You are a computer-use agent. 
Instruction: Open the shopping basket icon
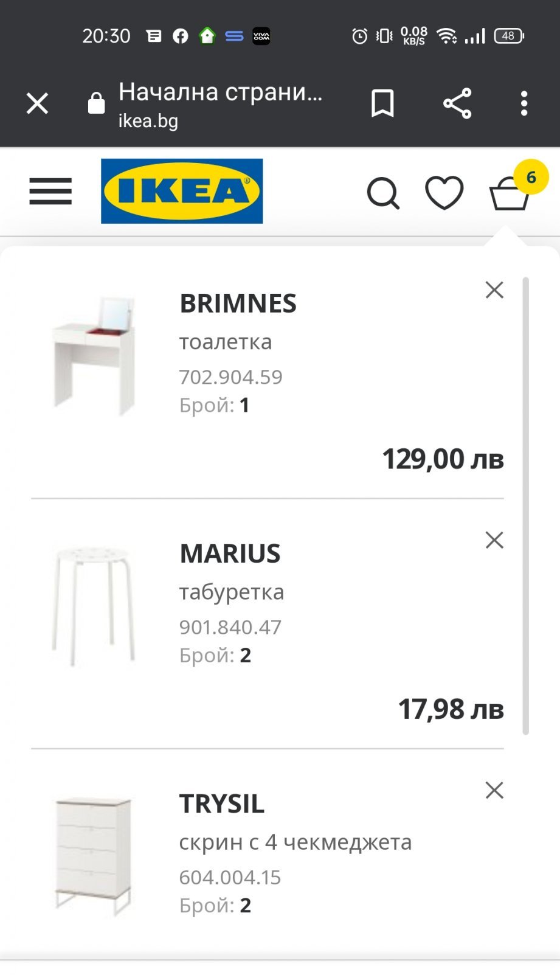pyautogui.click(x=510, y=193)
